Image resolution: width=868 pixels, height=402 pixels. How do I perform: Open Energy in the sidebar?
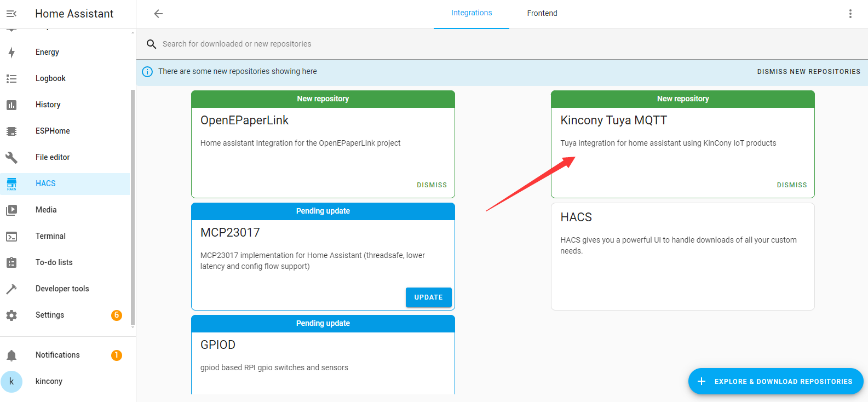point(65,52)
